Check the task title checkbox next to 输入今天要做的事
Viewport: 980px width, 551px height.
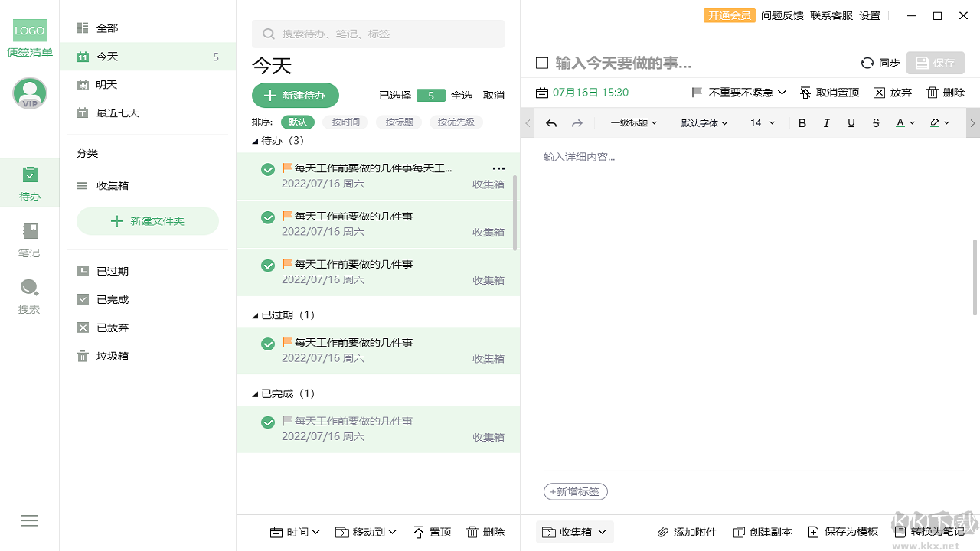coord(542,63)
